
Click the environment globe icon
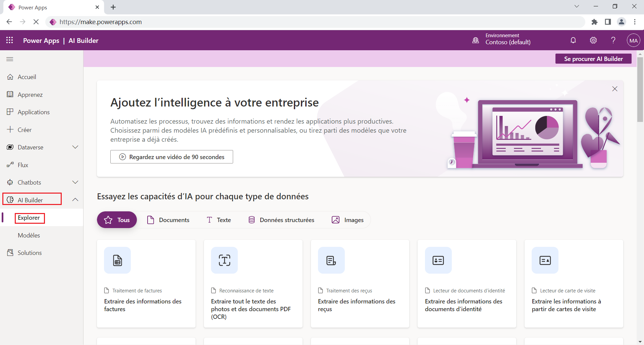[476, 40]
